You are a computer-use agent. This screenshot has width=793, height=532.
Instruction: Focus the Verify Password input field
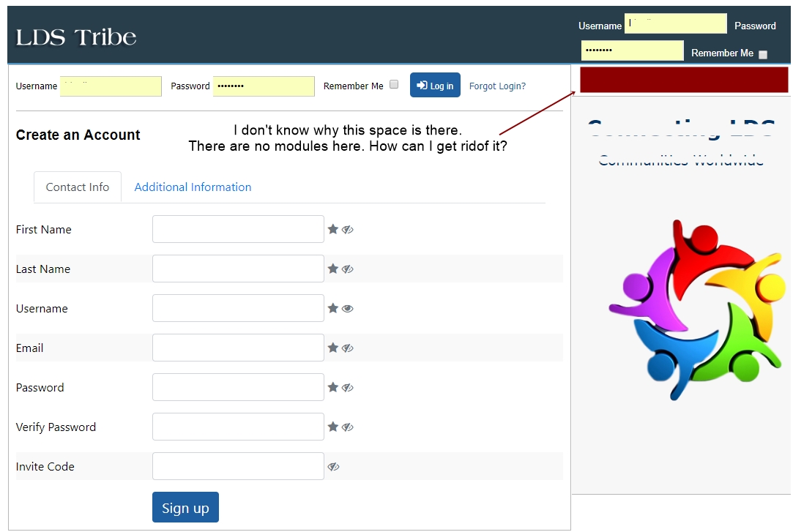tap(238, 427)
